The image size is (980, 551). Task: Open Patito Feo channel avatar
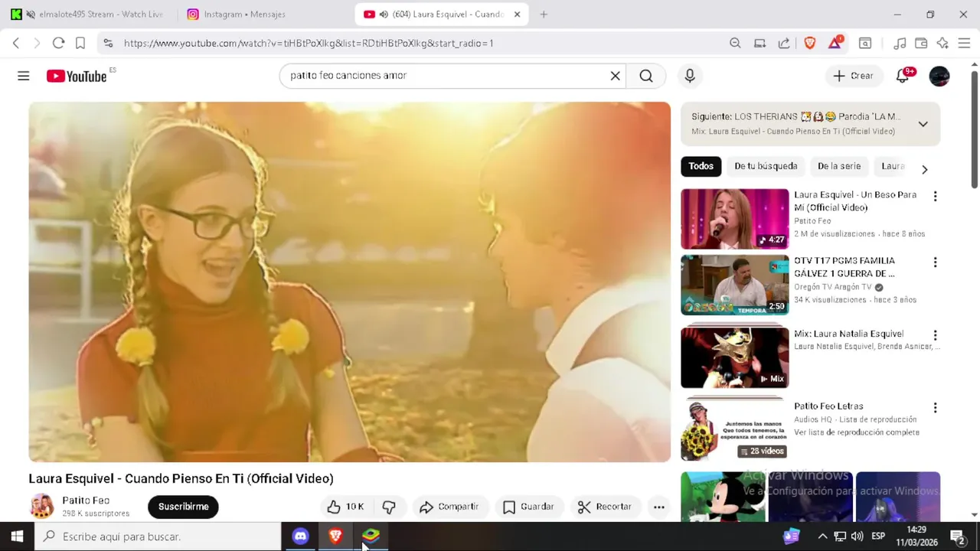41,506
